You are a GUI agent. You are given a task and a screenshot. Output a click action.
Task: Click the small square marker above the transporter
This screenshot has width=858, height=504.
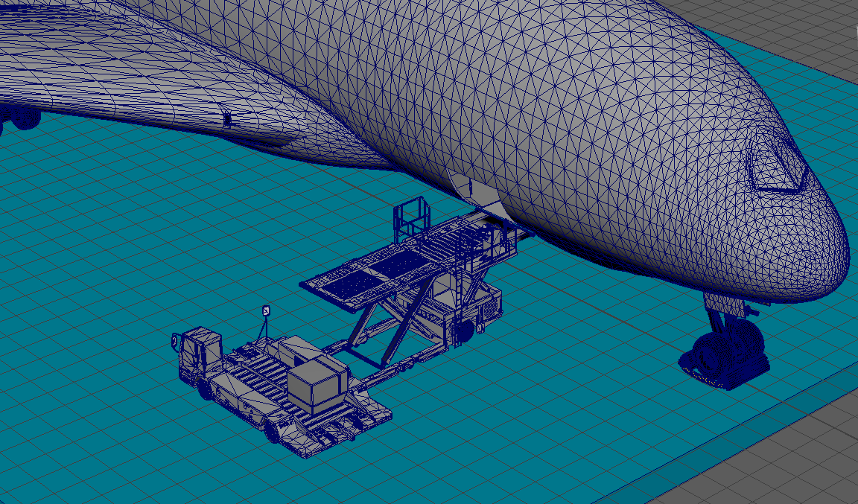coord(267,311)
